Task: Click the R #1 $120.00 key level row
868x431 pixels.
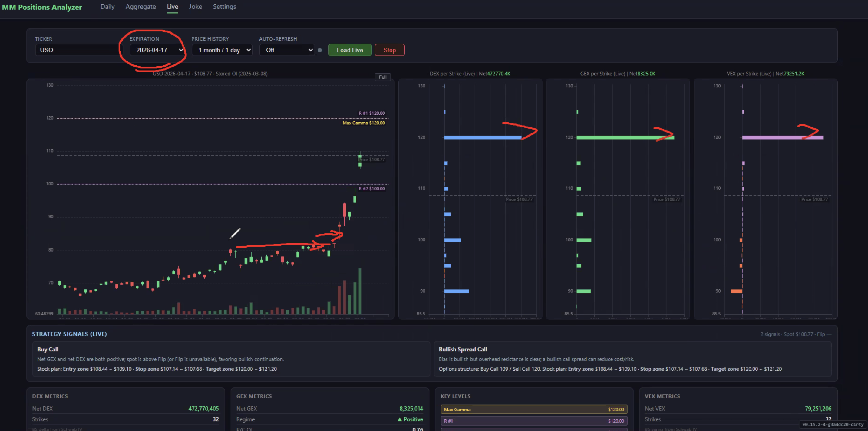Action: 534,421
